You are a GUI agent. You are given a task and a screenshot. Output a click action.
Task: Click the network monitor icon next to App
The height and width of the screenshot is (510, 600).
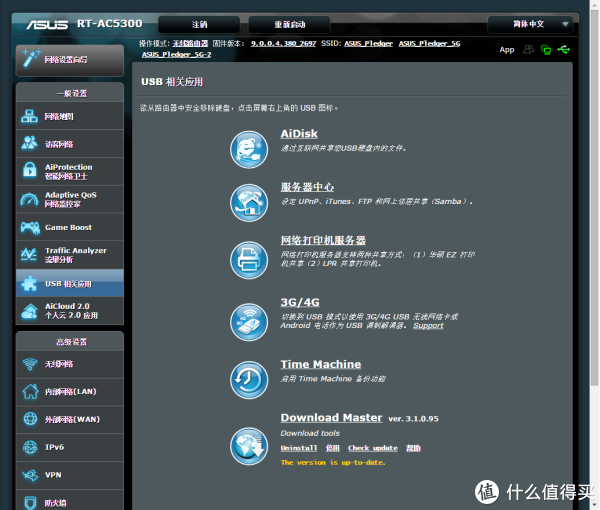coord(546,50)
